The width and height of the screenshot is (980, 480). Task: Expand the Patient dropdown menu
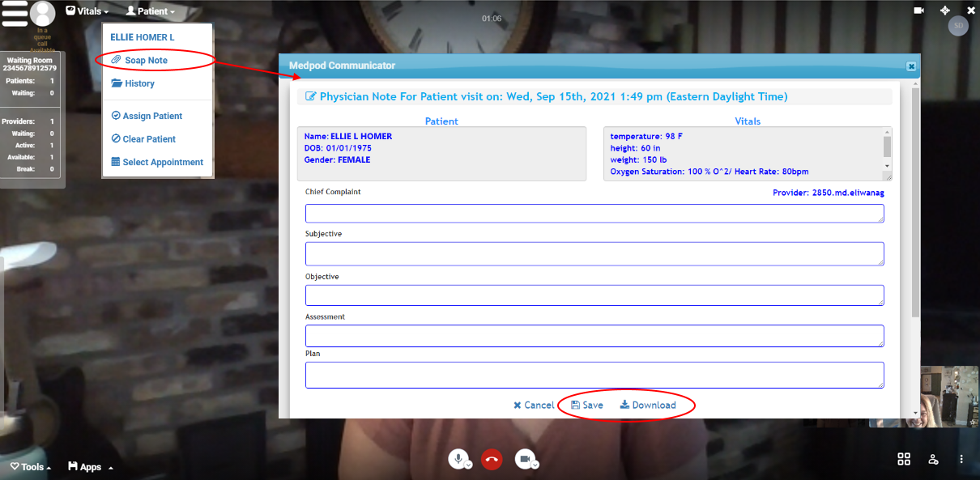coord(151,11)
